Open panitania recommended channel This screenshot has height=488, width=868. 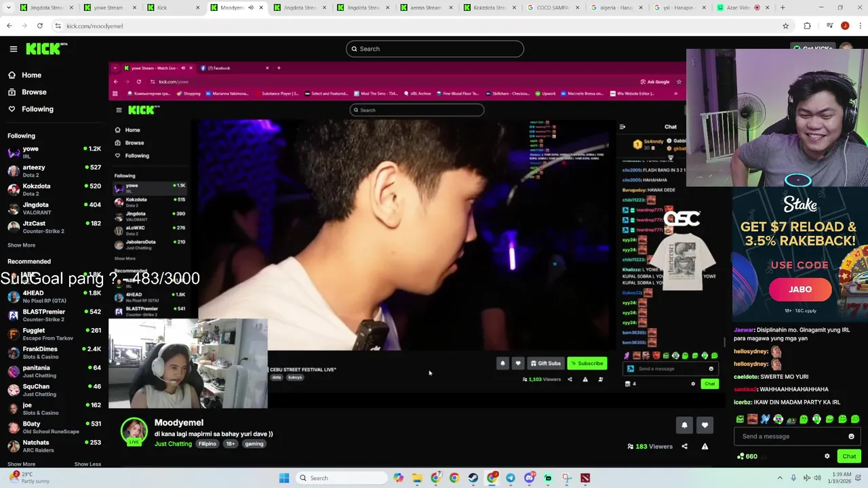click(x=54, y=371)
